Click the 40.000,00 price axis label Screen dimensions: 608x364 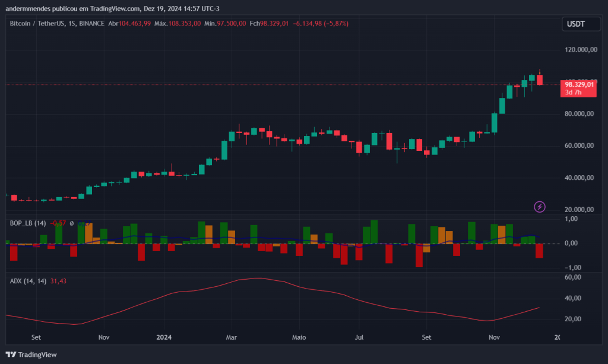[579, 178]
